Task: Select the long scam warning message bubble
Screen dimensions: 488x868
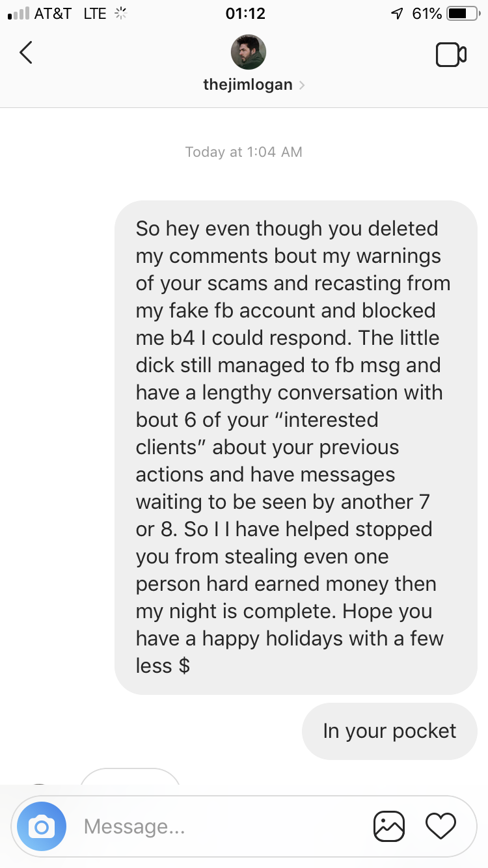Action: pos(296,447)
